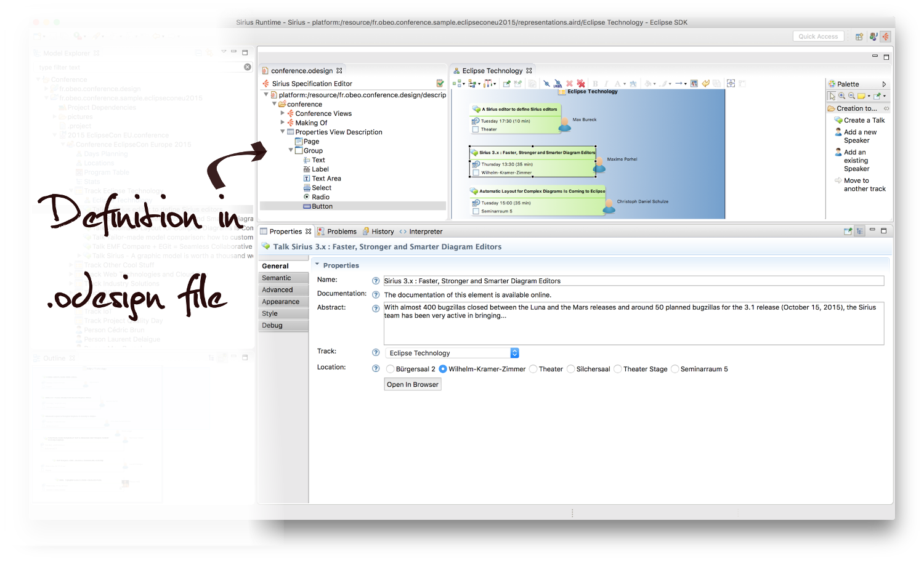This screenshot has width=924, height=561.
Task: Click the single red X delete from diagram icon
Action: [x=569, y=84]
